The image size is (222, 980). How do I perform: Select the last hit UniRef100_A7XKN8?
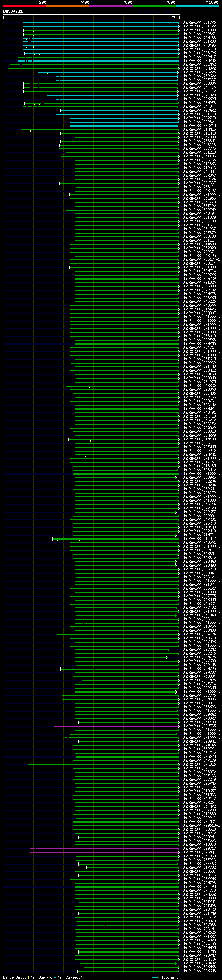[199, 971]
